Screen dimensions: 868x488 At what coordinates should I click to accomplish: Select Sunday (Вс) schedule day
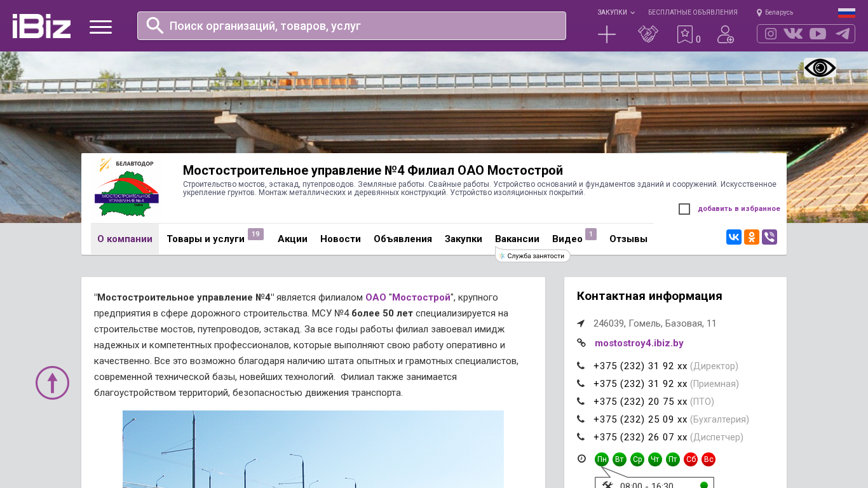tap(709, 459)
